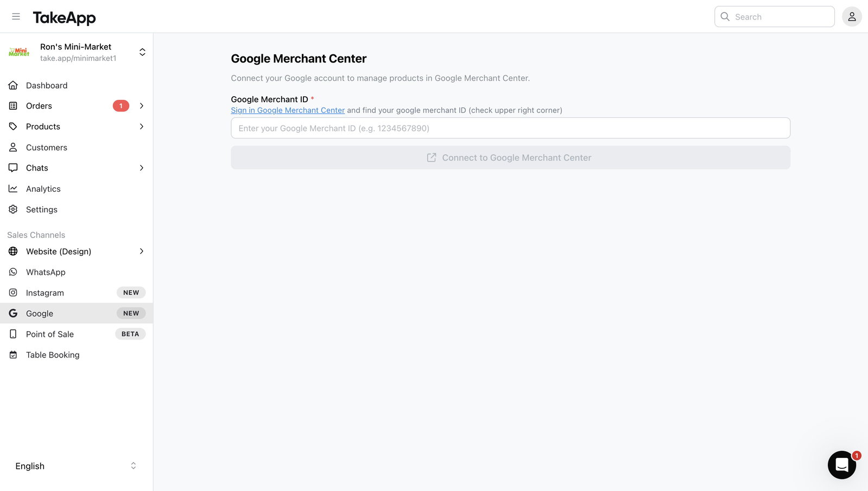868x491 pixels.
Task: Toggle the hamburger sidebar menu
Action: pyautogui.click(x=16, y=16)
